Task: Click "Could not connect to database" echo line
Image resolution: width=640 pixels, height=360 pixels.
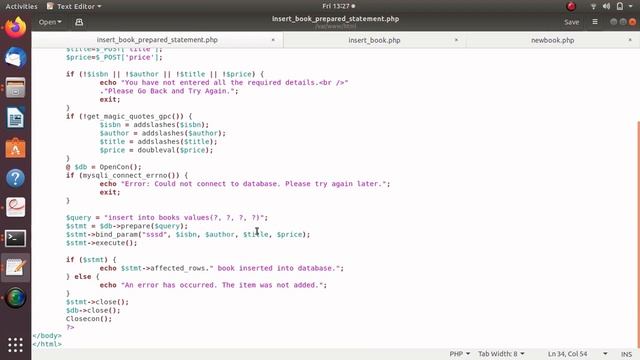Action: (x=245, y=184)
